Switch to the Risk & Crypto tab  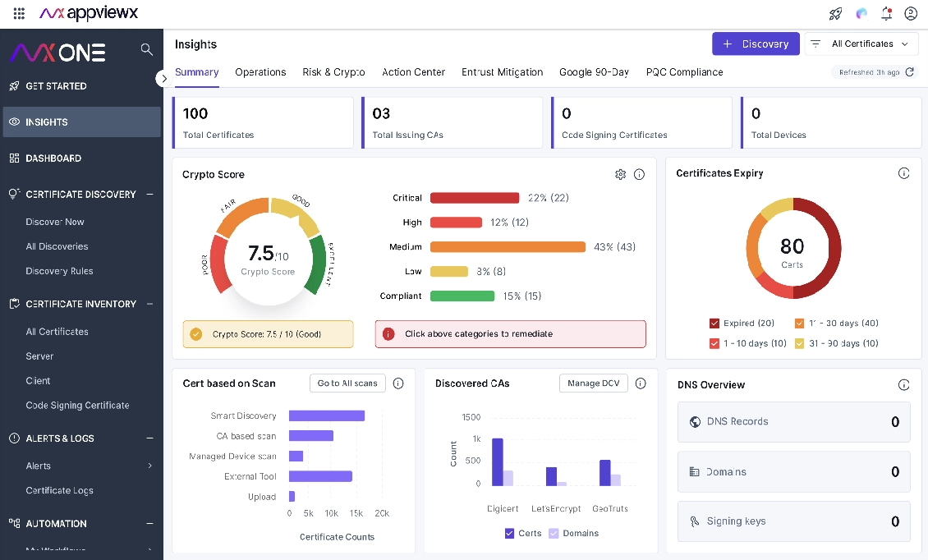click(x=333, y=72)
